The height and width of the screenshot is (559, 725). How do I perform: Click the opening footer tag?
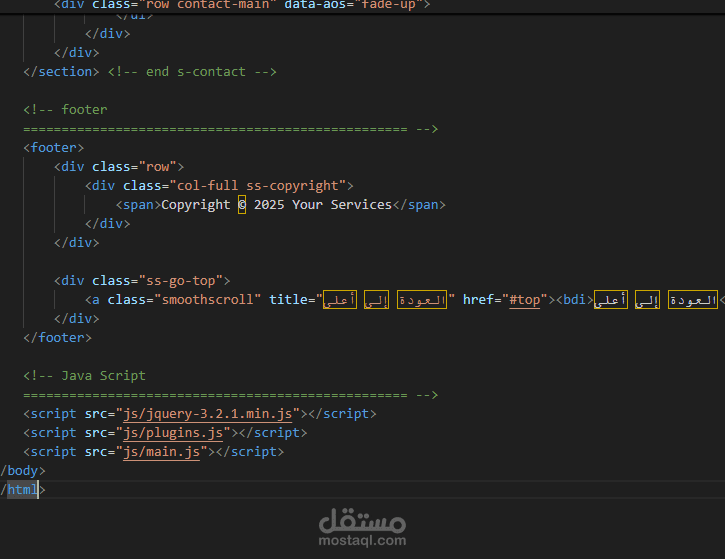point(54,147)
